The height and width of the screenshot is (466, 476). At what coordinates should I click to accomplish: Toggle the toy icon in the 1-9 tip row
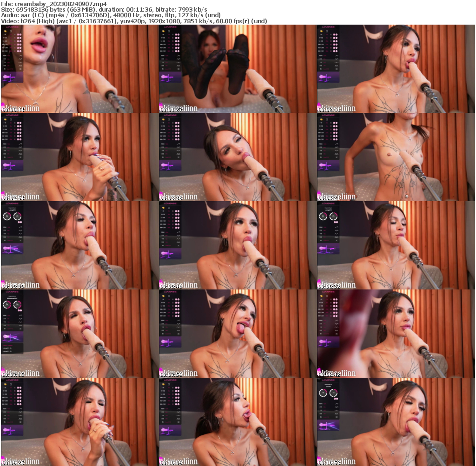click(x=19, y=34)
